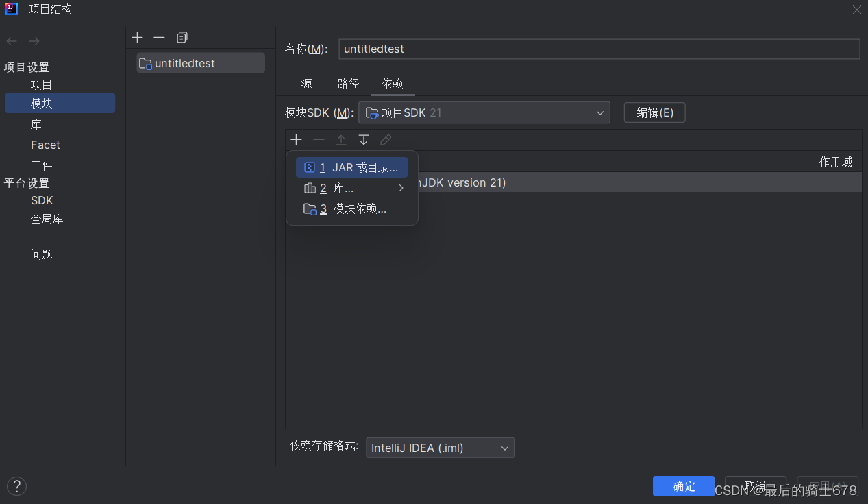Click the 确定 button
This screenshot has height=504, width=868.
(x=683, y=485)
